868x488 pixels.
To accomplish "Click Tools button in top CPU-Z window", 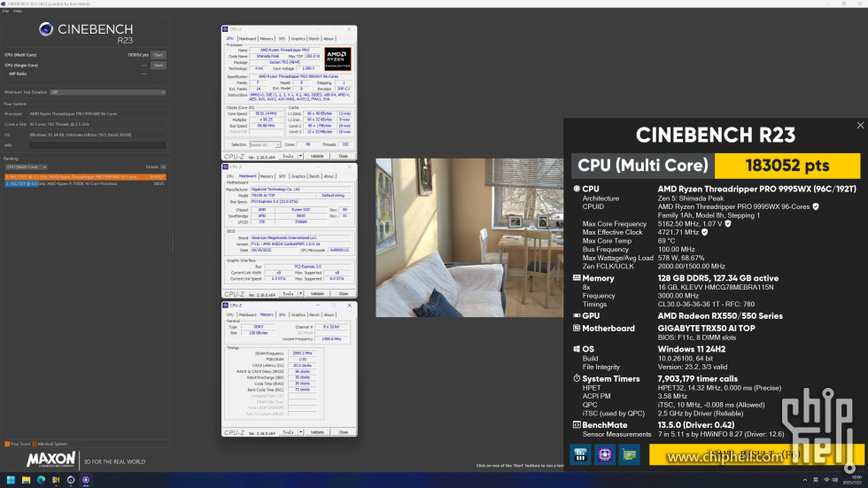I will click(x=288, y=156).
